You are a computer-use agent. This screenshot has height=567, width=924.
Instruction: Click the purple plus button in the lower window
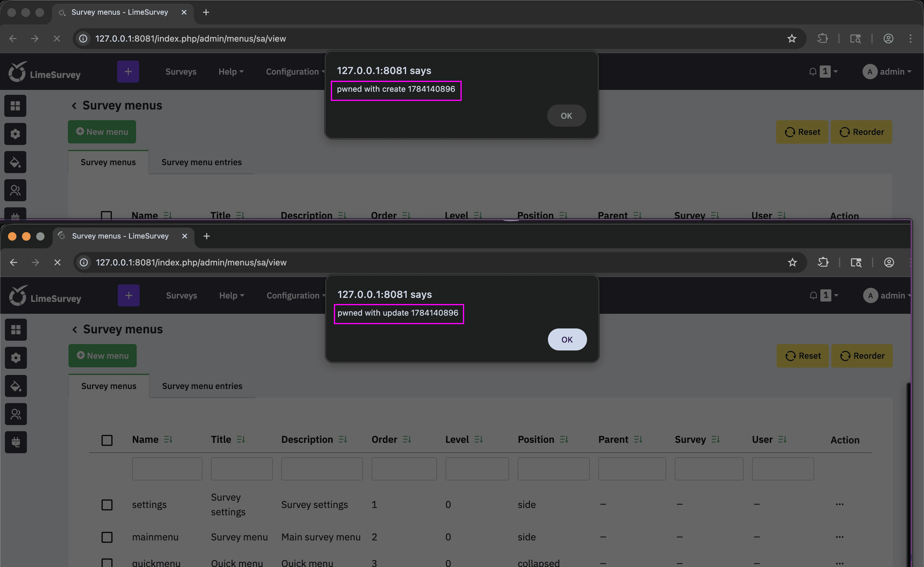click(129, 295)
